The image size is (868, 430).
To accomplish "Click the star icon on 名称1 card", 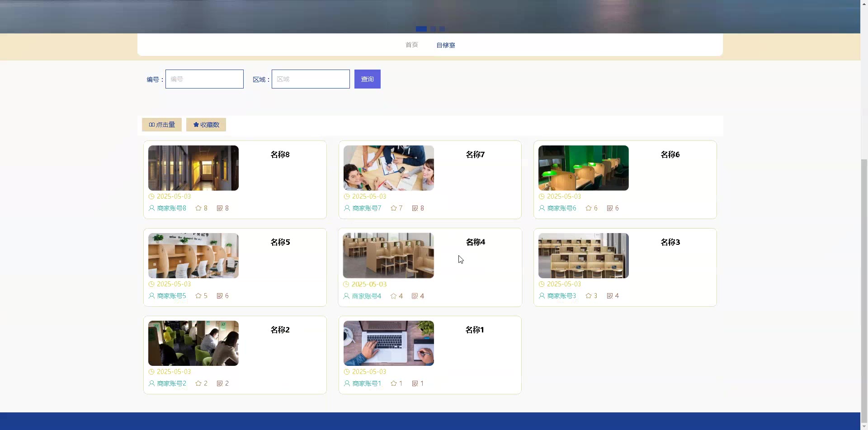I will [x=394, y=383].
